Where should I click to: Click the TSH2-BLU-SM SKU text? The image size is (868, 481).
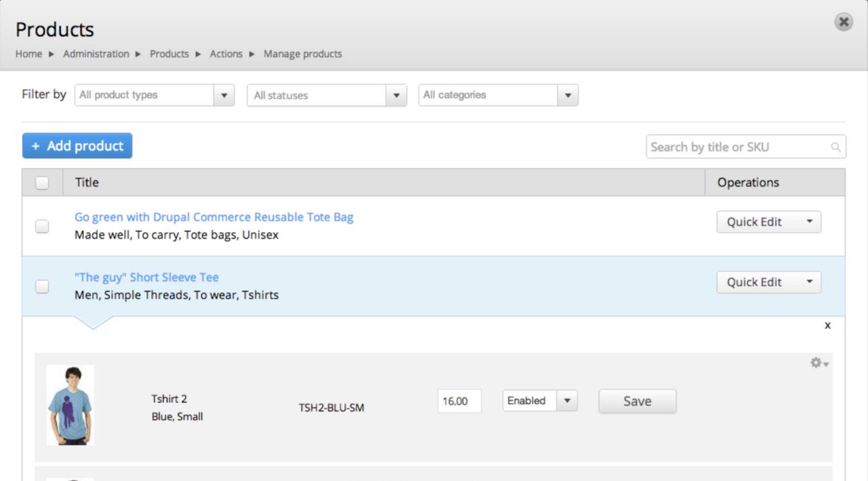(x=331, y=408)
